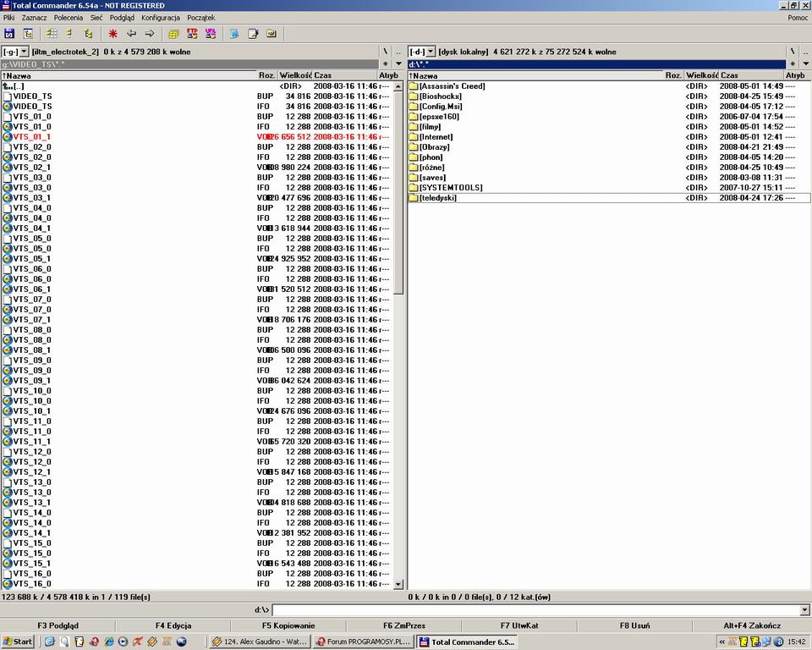Switch to Forum PROGRAMOSY.PL taskbar window
The height and width of the screenshot is (650, 812).
[364, 642]
